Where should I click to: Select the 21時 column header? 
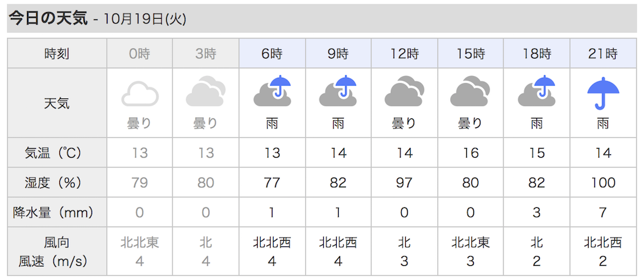tap(603, 53)
